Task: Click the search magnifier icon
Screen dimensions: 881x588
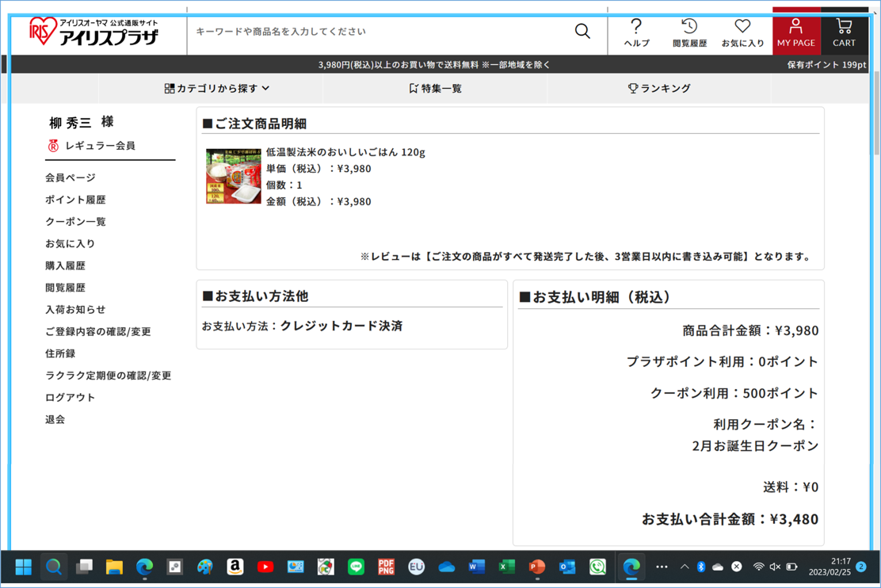Action: coord(582,32)
